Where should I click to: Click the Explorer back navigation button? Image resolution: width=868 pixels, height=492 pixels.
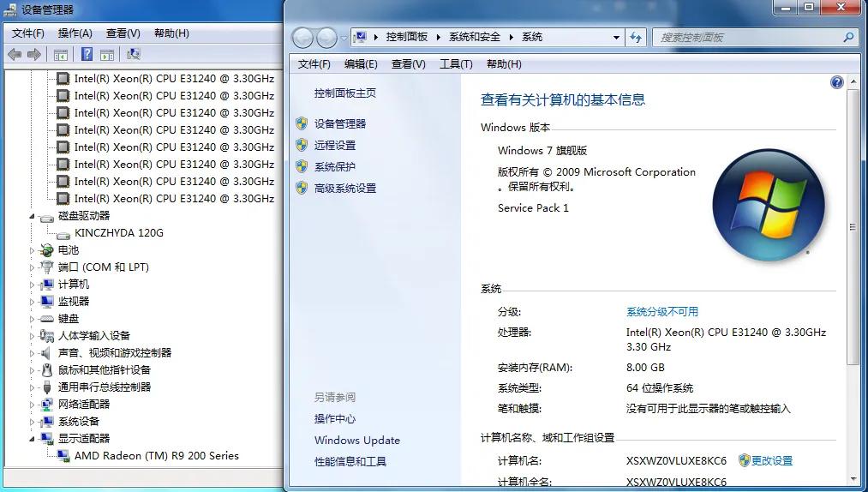[302, 38]
